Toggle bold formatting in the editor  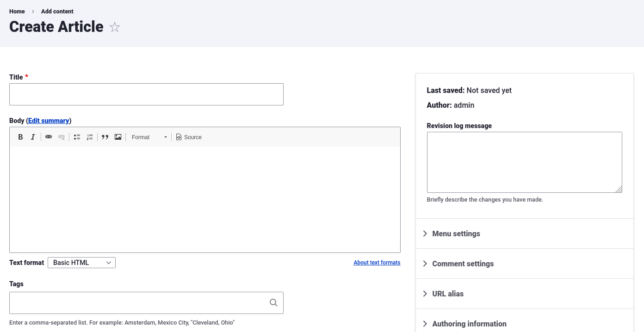click(20, 137)
